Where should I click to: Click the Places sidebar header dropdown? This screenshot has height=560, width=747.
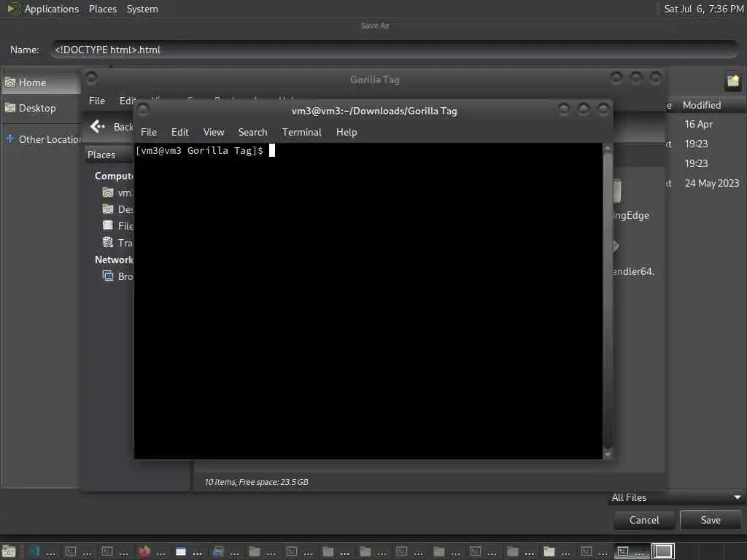109,155
